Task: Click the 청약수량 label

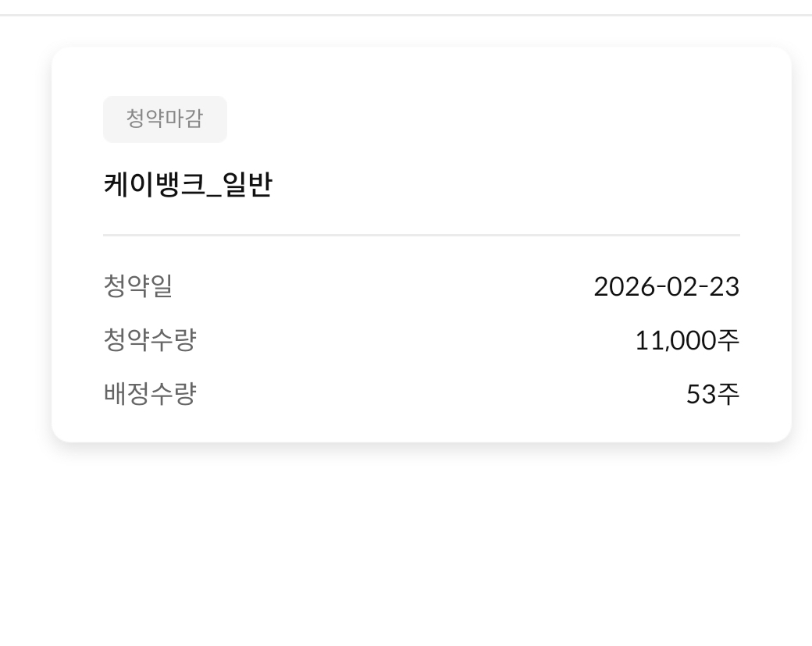Action: coord(149,340)
